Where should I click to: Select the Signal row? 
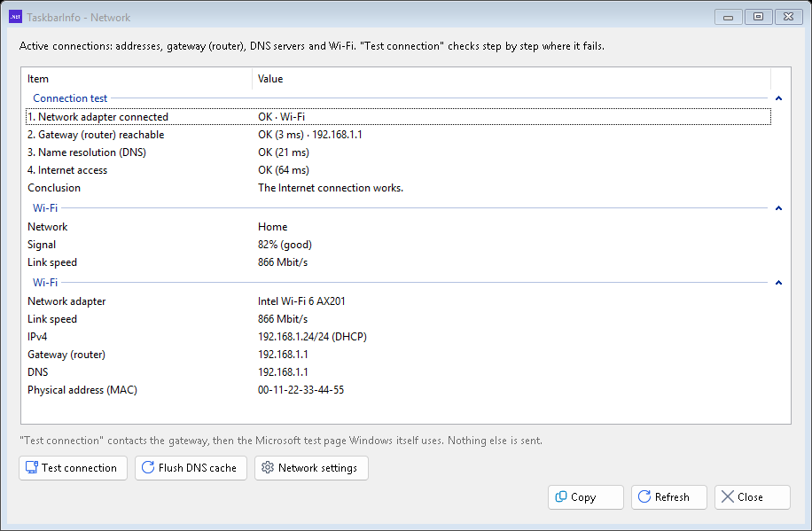[x=398, y=245]
